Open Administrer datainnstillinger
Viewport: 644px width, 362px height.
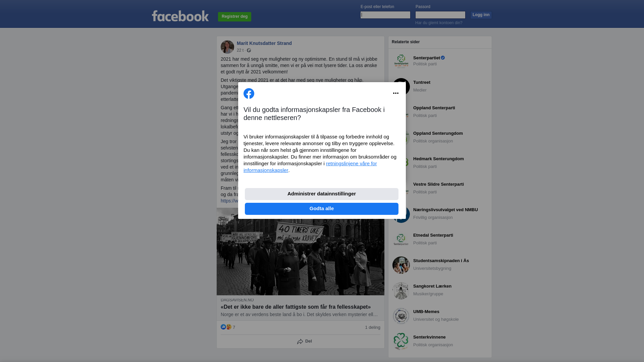pyautogui.click(x=322, y=194)
